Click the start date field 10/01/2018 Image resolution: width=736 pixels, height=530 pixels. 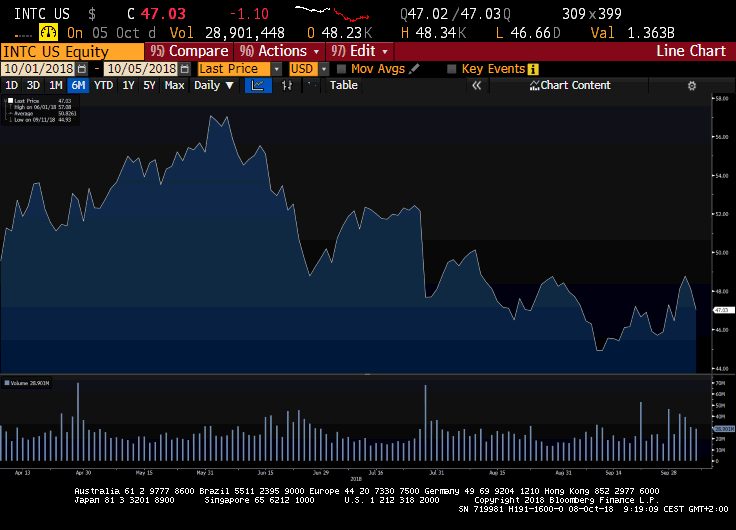click(x=39, y=69)
